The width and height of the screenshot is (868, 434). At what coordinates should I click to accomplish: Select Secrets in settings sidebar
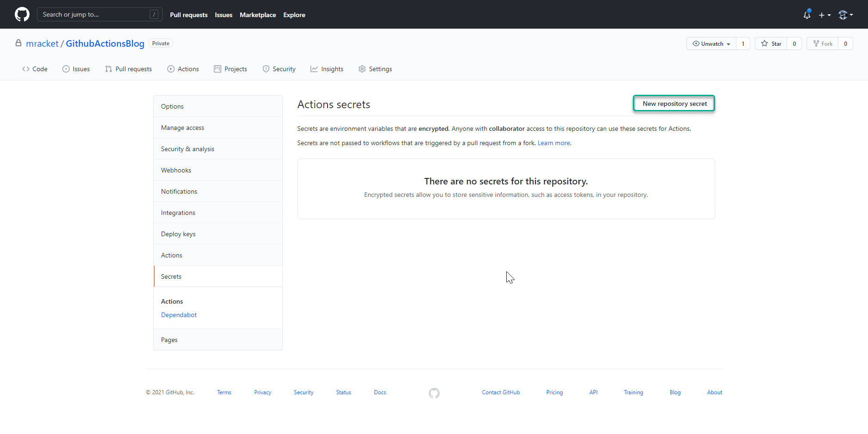(x=218, y=276)
